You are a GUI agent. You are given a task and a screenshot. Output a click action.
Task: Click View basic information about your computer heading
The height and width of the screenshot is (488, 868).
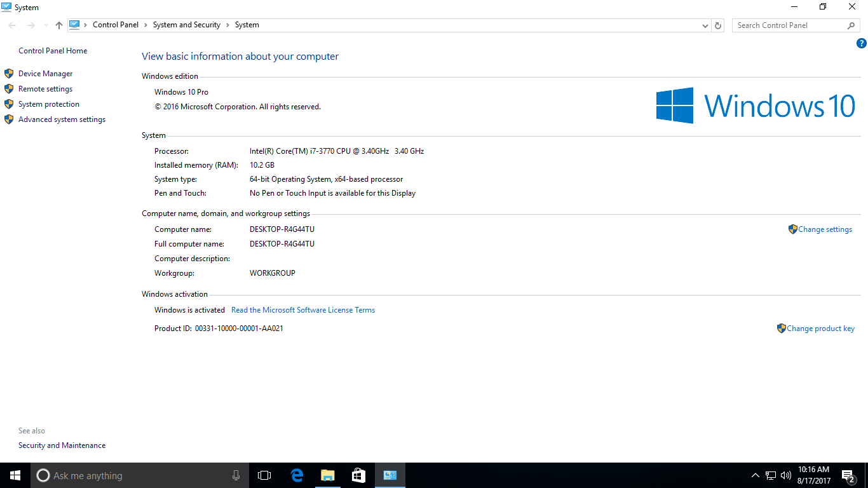click(x=240, y=57)
